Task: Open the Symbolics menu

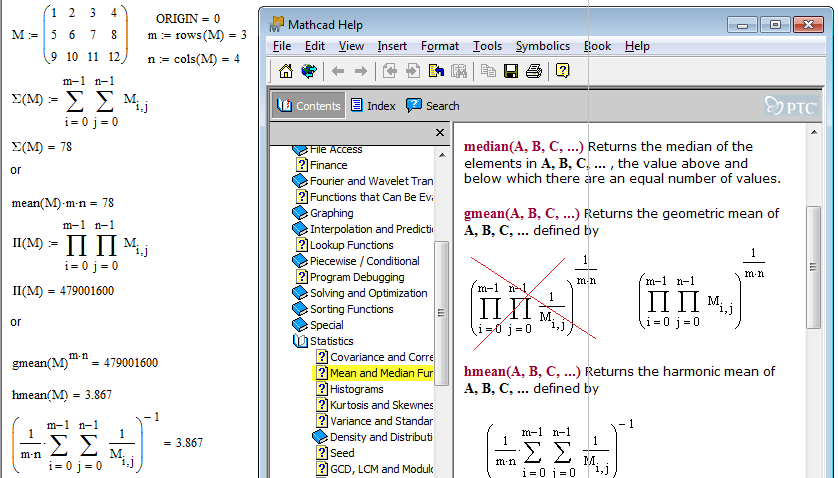Action: pos(542,46)
